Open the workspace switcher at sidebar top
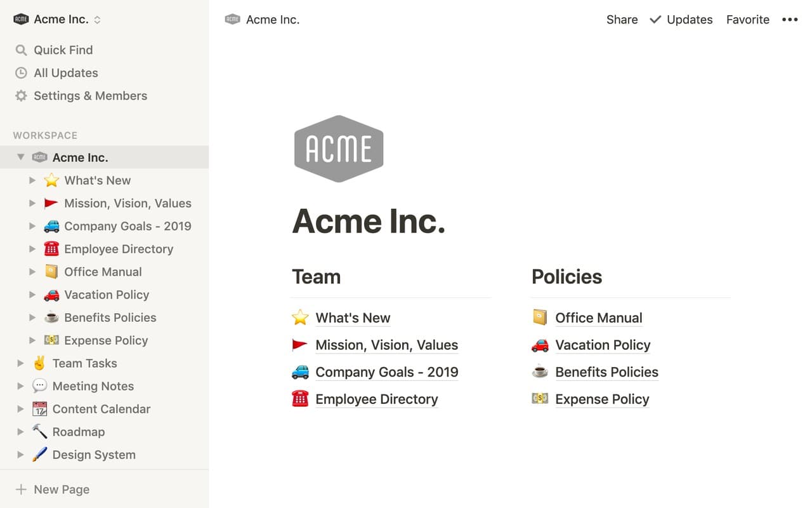Viewport: 812px width, 508px height. tap(98, 19)
